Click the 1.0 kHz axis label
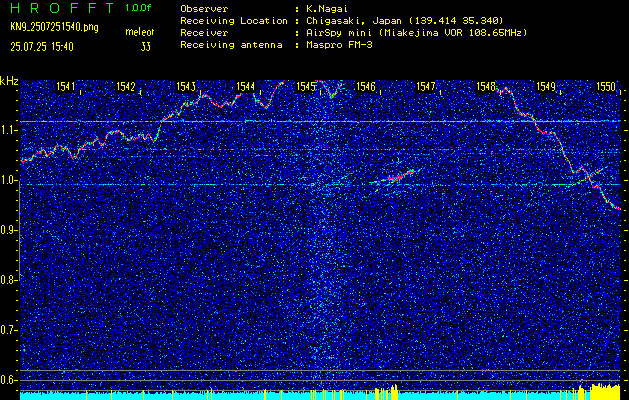 pos(9,180)
